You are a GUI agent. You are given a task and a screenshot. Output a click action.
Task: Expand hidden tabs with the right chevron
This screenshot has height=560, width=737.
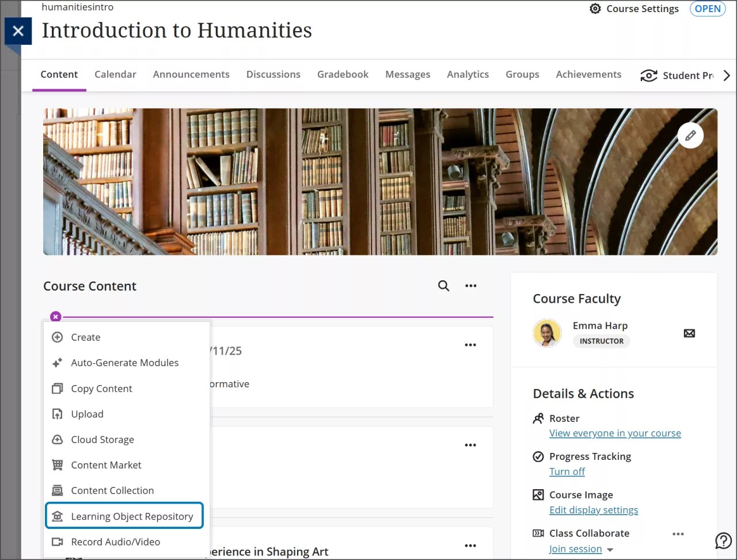(726, 75)
